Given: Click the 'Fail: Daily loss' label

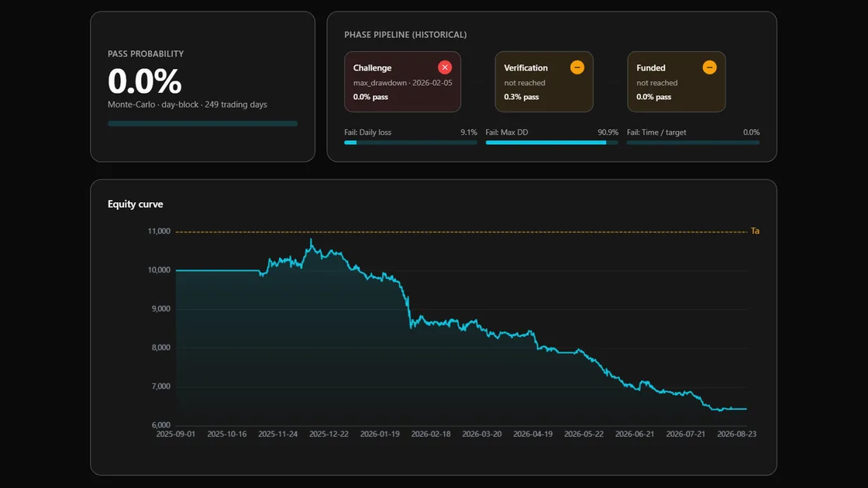Looking at the screenshot, I should (367, 132).
